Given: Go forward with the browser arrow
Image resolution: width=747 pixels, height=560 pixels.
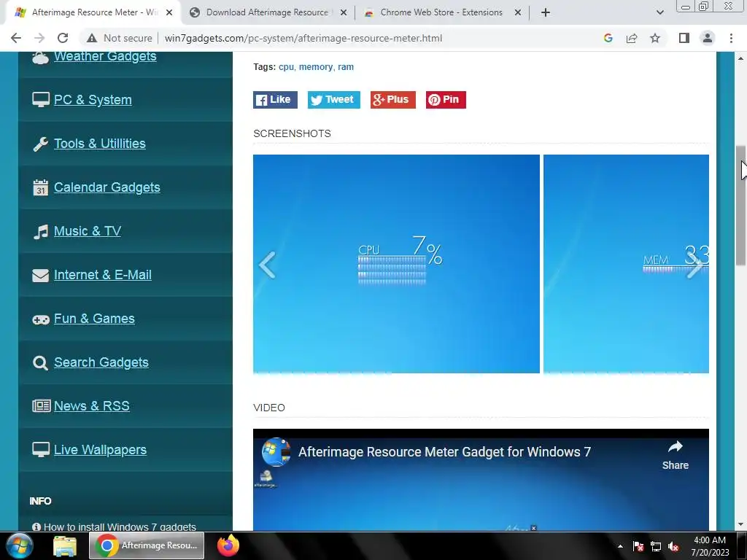Looking at the screenshot, I should 39,38.
